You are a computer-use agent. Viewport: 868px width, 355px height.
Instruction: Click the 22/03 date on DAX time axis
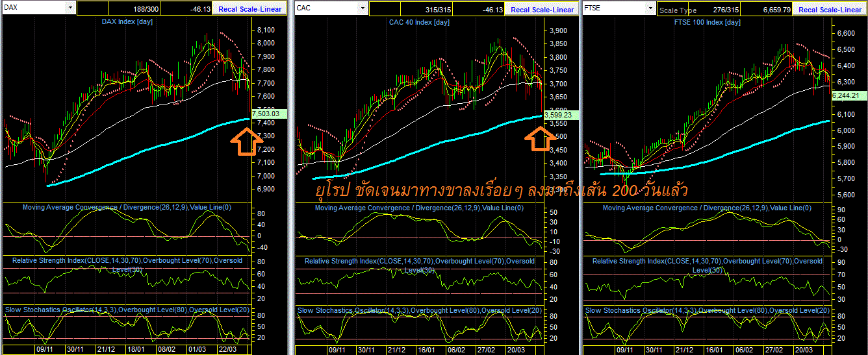[x=226, y=349]
